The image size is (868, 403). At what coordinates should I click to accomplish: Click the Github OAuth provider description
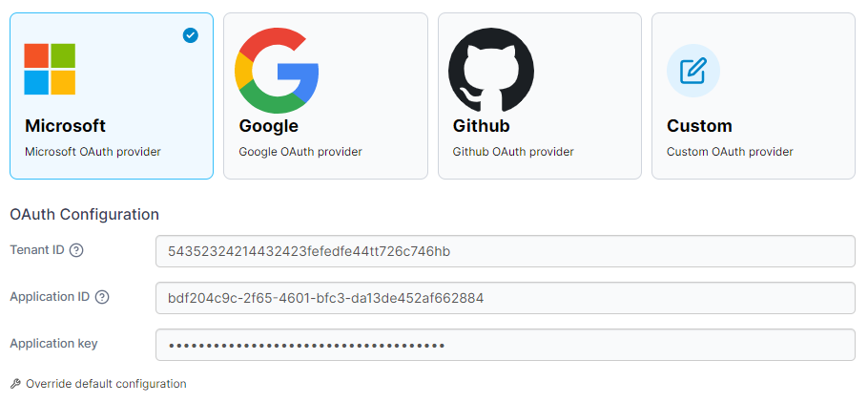(513, 152)
